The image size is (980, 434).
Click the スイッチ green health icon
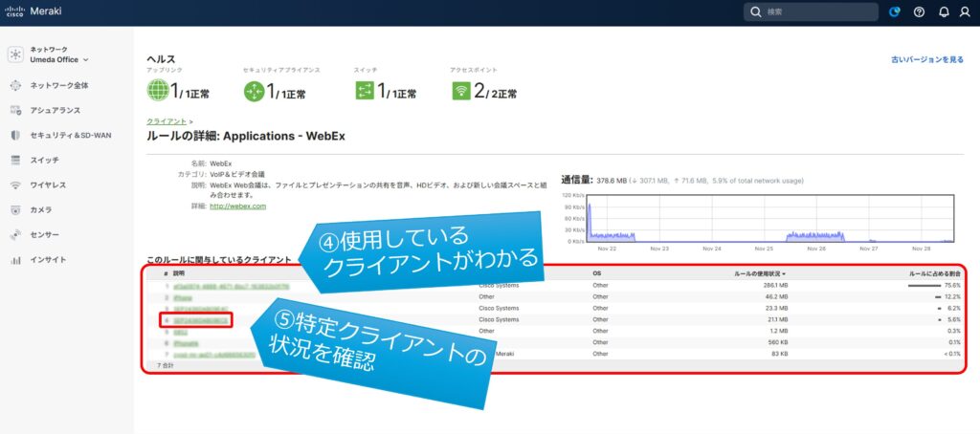pos(365,91)
